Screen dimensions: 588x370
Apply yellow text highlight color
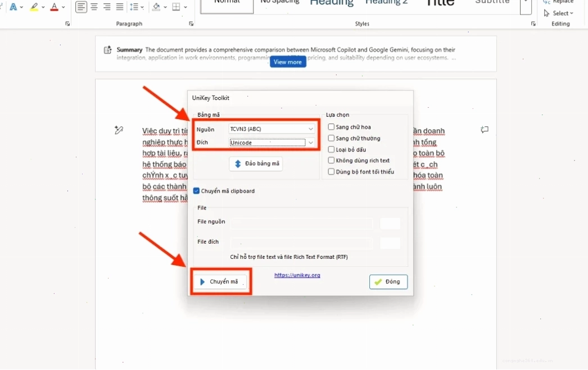34,7
